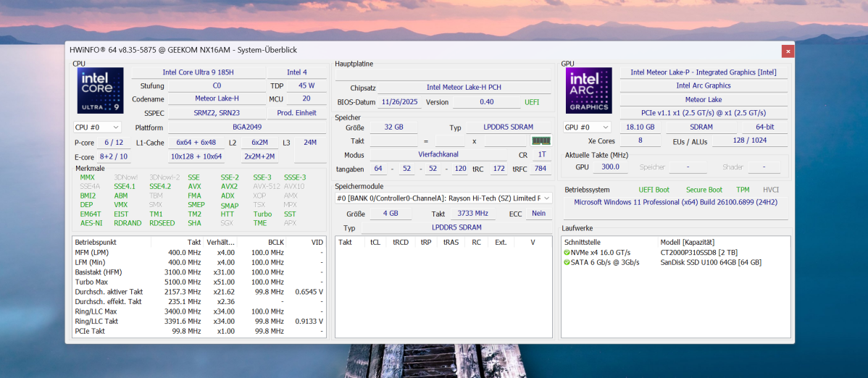This screenshot has width=868, height=378.
Task: Click the ECC value Nein
Action: point(538,214)
